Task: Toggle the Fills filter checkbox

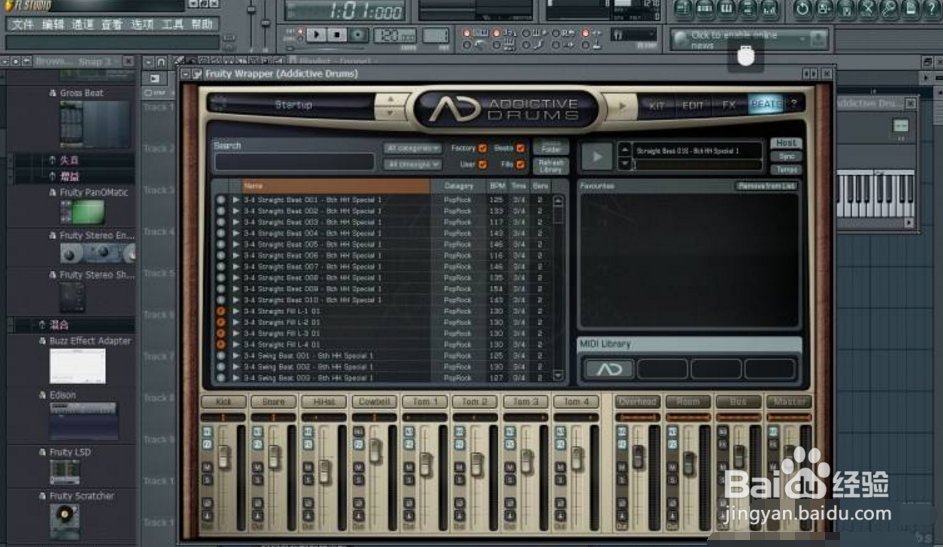Action: click(520, 164)
